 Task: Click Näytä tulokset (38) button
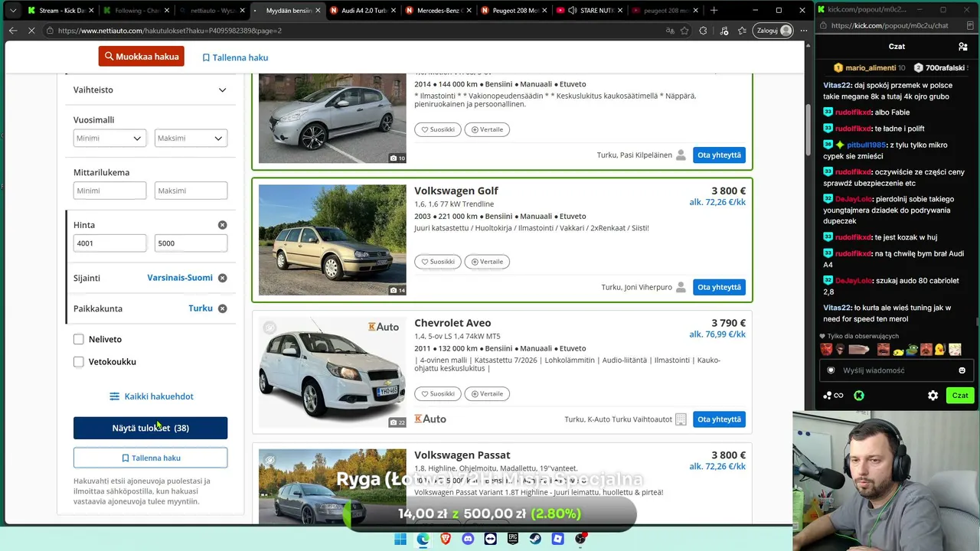[x=150, y=428]
